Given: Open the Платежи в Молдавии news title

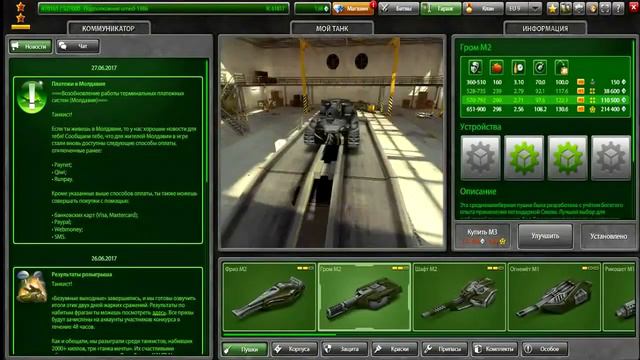Looking at the screenshot, I should [x=78, y=84].
